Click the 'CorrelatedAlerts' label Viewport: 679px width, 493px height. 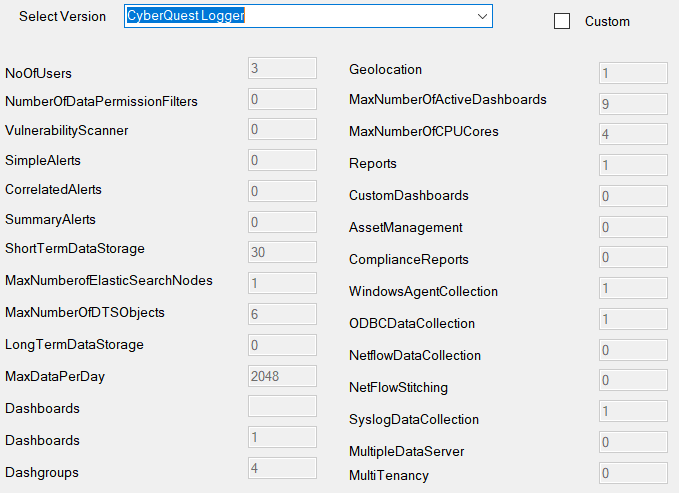tap(53, 189)
